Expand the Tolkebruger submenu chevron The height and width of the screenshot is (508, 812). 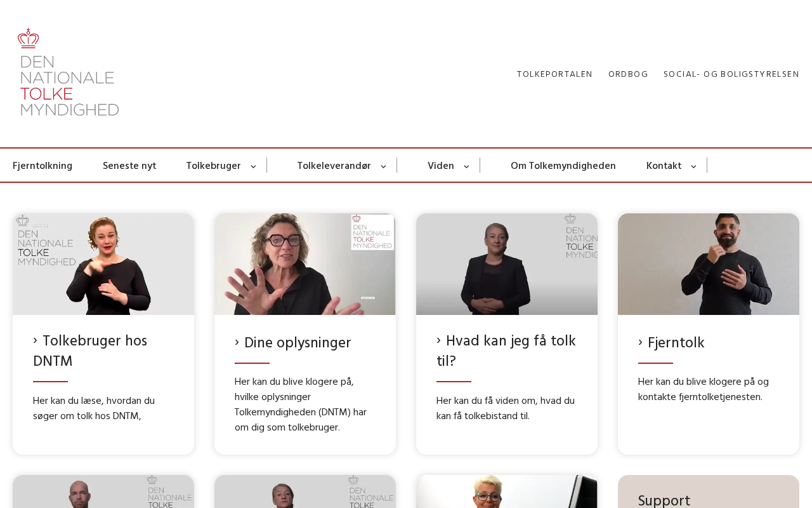pyautogui.click(x=253, y=166)
